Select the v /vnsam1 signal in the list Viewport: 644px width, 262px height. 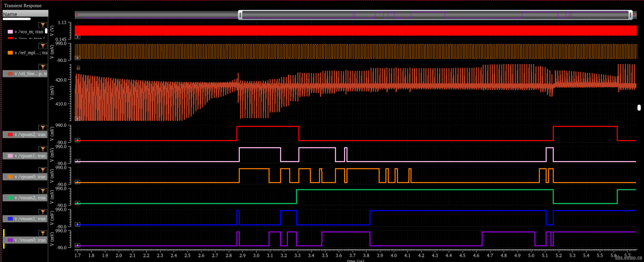pyautogui.click(x=26, y=219)
